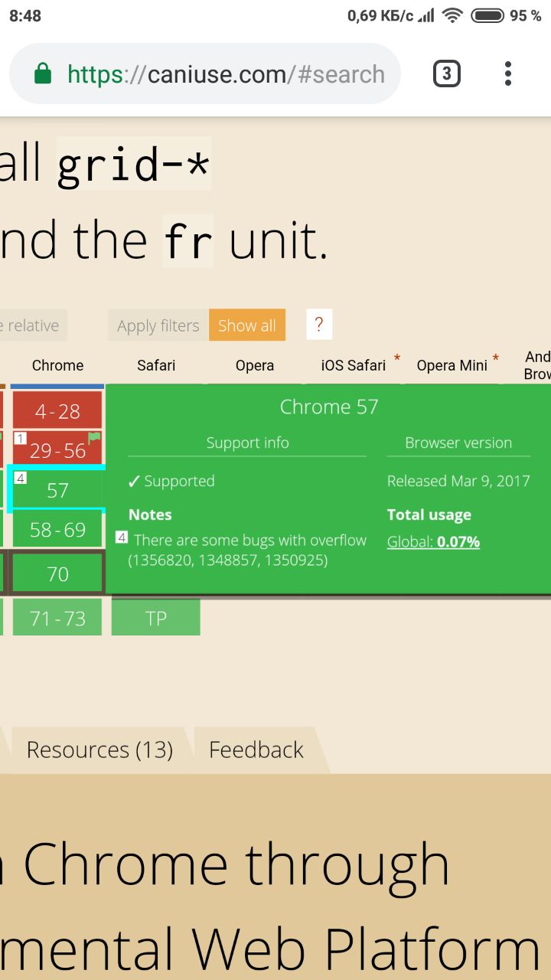Screen dimensions: 551x980
Task: Click the asterisk next to iOS Safari
Action: click(x=397, y=358)
